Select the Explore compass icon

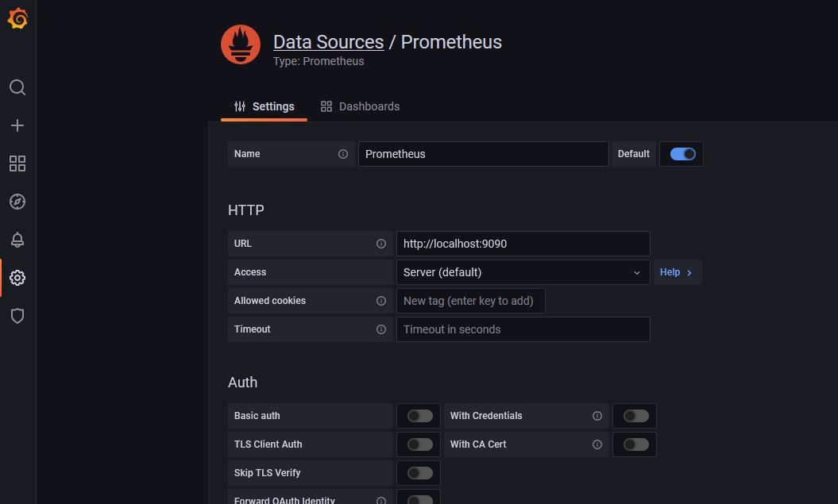coord(17,202)
